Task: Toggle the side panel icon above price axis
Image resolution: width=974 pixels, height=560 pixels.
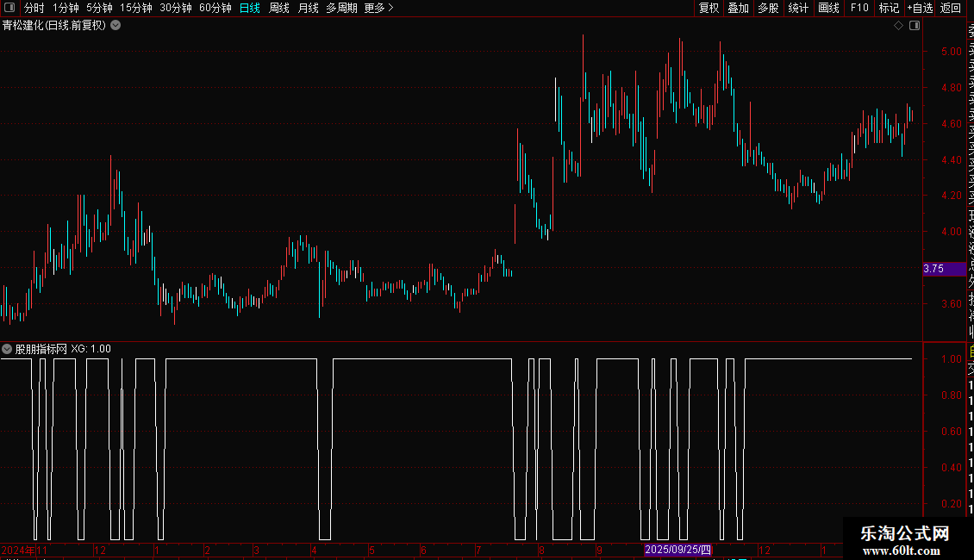Action: (x=915, y=26)
